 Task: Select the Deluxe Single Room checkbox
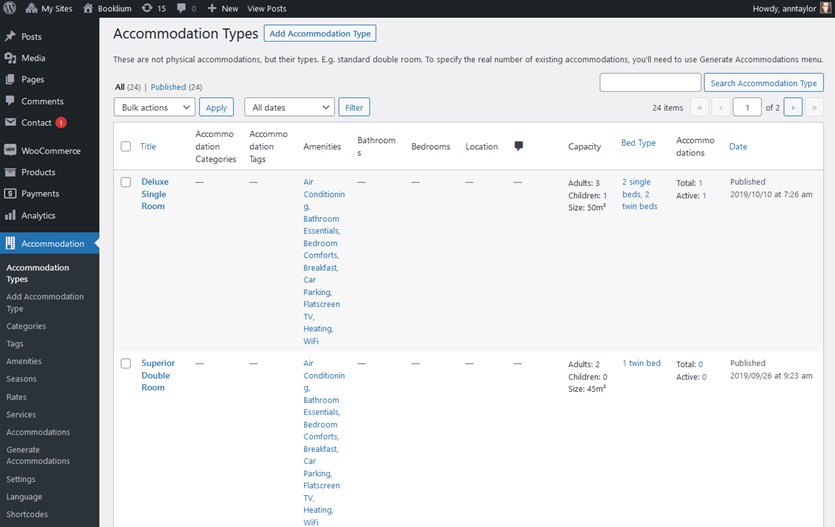tap(126, 182)
